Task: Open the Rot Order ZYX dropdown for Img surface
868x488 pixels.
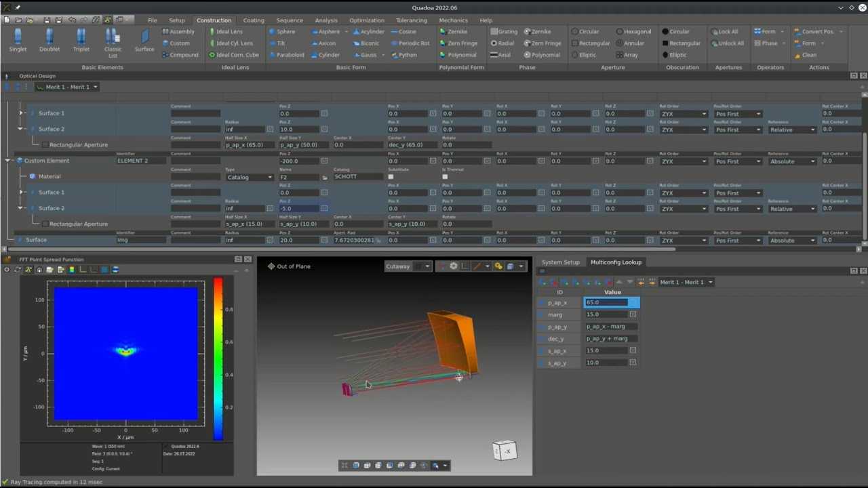Action: [x=683, y=241]
